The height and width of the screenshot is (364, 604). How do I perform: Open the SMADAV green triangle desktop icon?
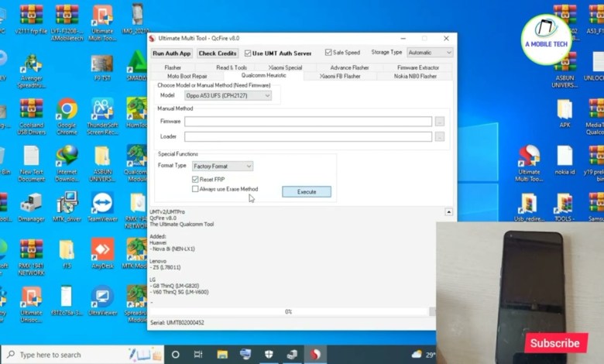pyautogui.click(x=136, y=67)
